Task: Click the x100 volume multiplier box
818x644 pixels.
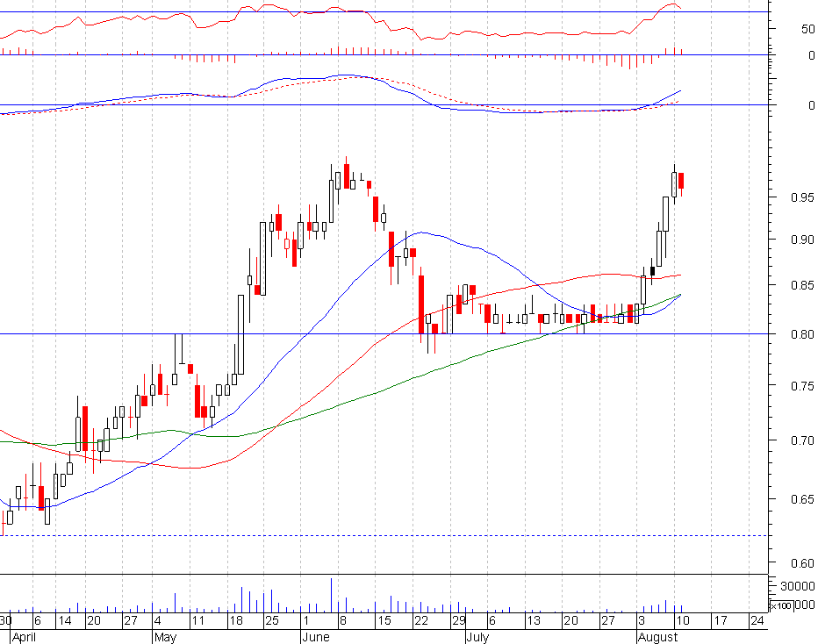Action: (781, 606)
